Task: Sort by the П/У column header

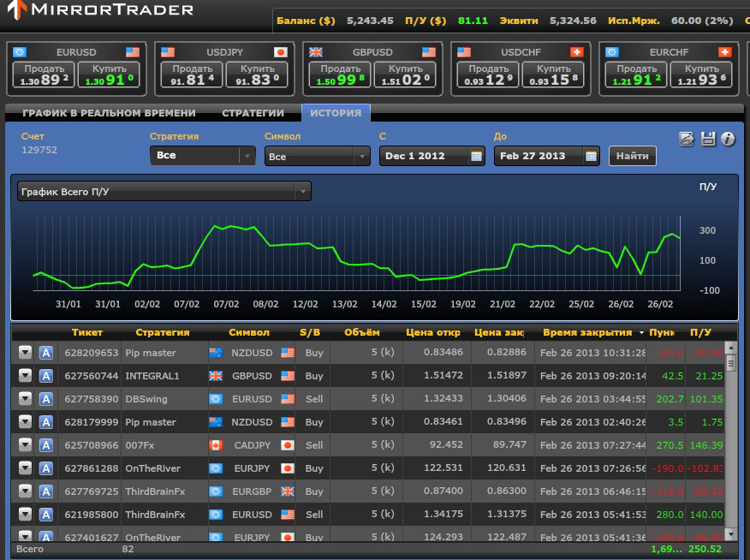Action: click(700, 332)
